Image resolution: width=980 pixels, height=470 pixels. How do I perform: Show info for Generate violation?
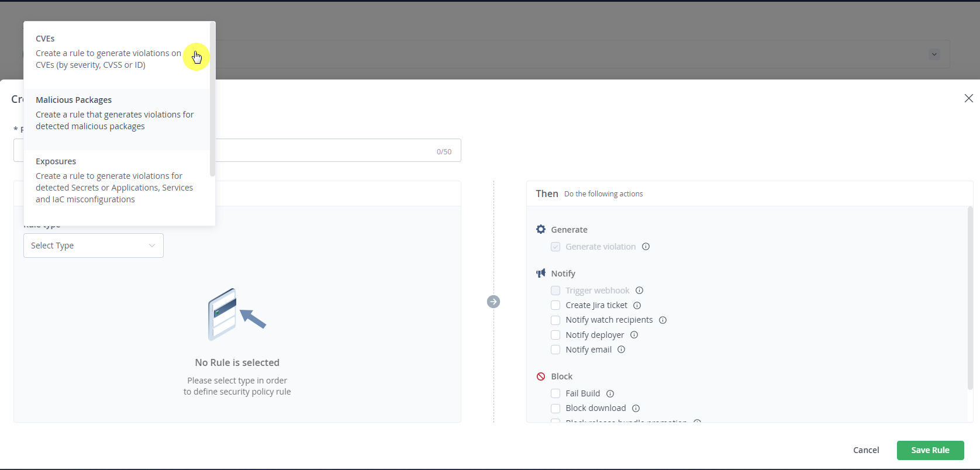tap(646, 247)
